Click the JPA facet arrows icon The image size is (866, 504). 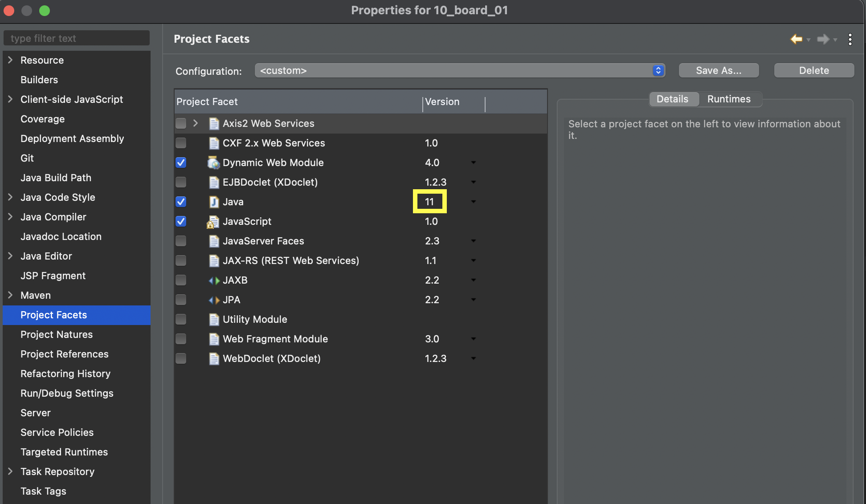[214, 300]
